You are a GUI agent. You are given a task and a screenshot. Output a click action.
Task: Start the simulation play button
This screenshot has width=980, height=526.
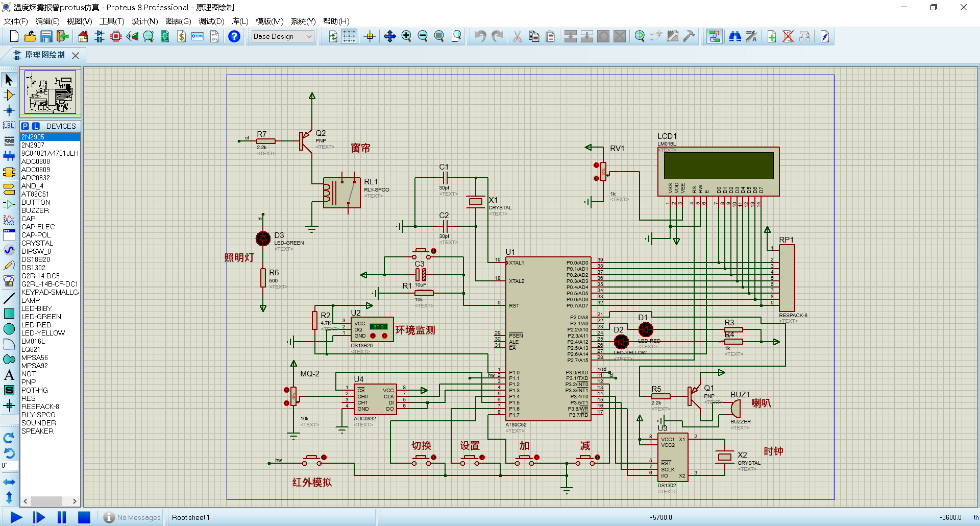pos(16,517)
